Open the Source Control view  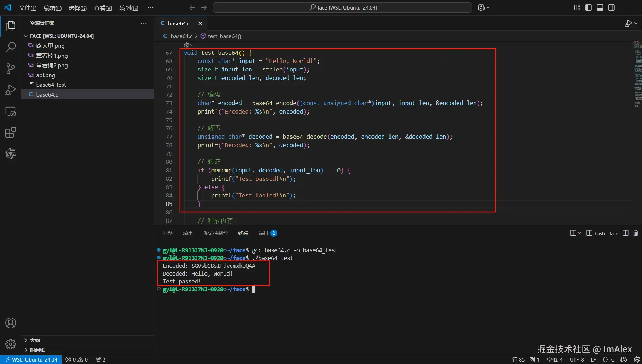(11, 69)
